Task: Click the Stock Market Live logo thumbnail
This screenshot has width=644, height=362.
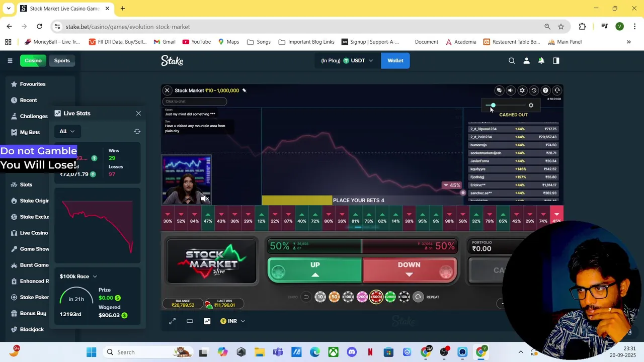Action: (211, 261)
